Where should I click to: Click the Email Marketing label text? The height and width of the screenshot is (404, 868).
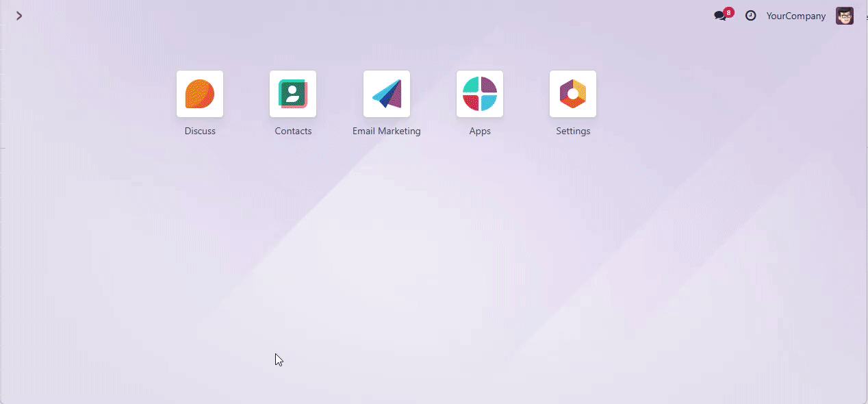point(387,131)
